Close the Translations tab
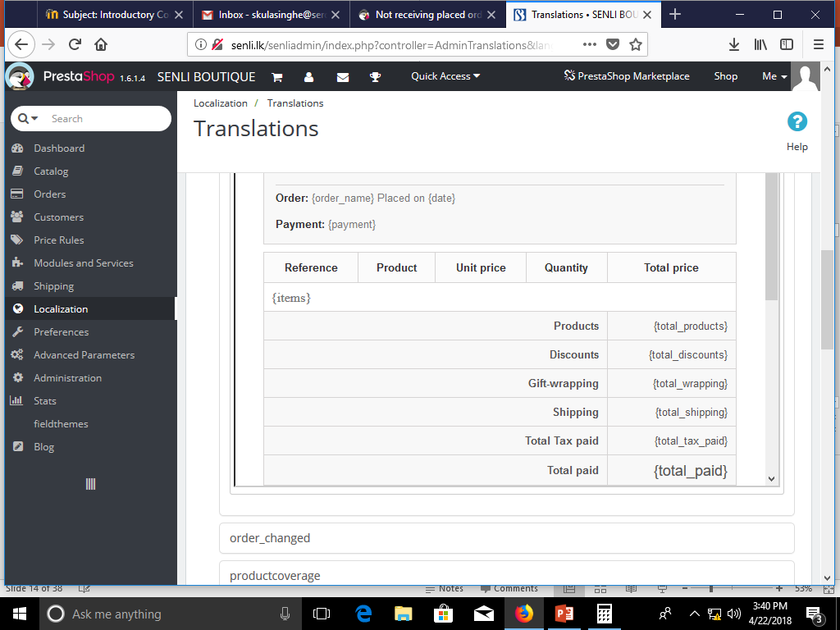Screen dimensions: 840x630 (x=647, y=15)
